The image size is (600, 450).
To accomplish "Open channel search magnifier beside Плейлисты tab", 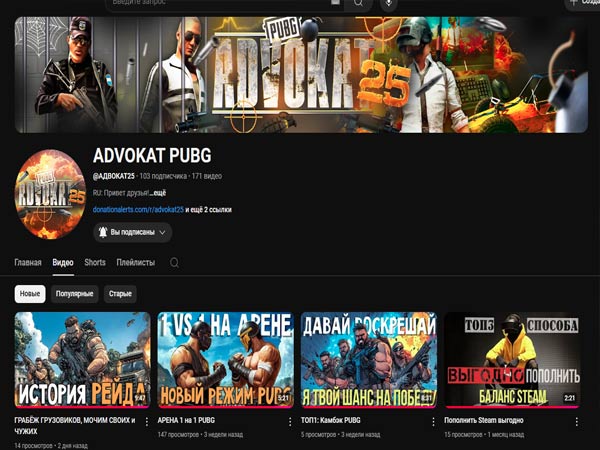I will coord(175,263).
